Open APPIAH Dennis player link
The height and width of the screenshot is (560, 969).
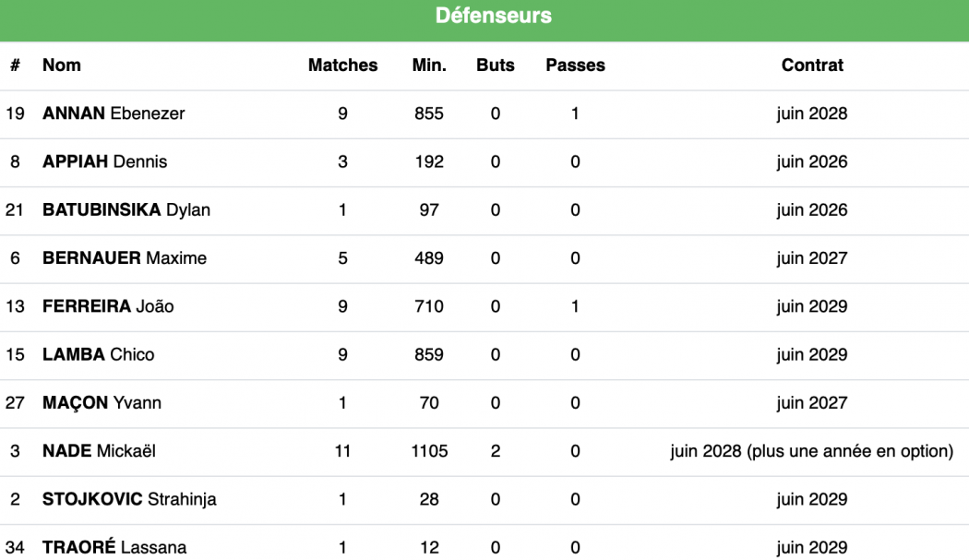[x=105, y=162]
